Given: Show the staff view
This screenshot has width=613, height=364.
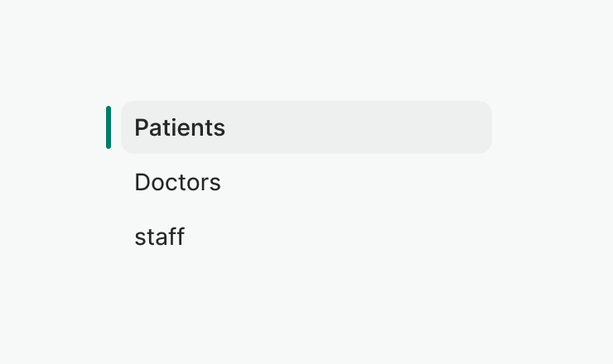Looking at the screenshot, I should [x=159, y=237].
